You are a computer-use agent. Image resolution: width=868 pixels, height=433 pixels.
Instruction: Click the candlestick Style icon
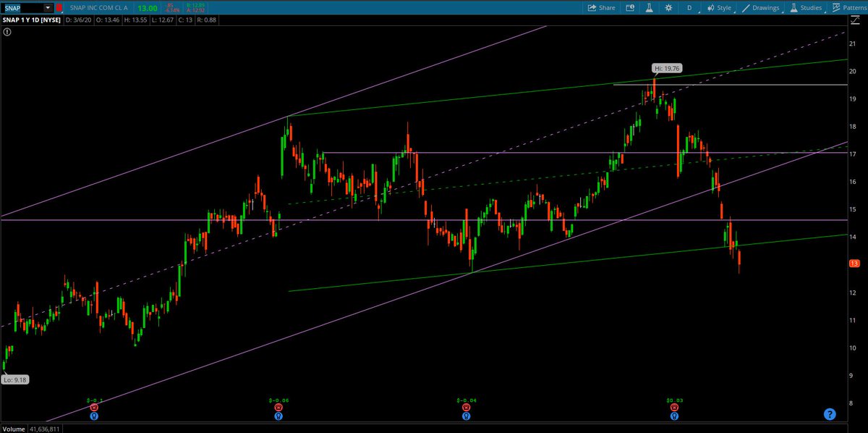pyautogui.click(x=712, y=7)
